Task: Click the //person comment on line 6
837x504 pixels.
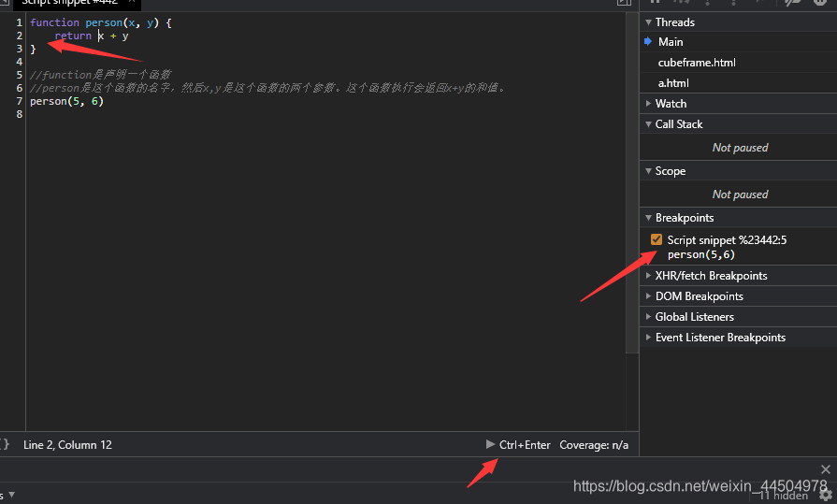Action: coord(267,88)
